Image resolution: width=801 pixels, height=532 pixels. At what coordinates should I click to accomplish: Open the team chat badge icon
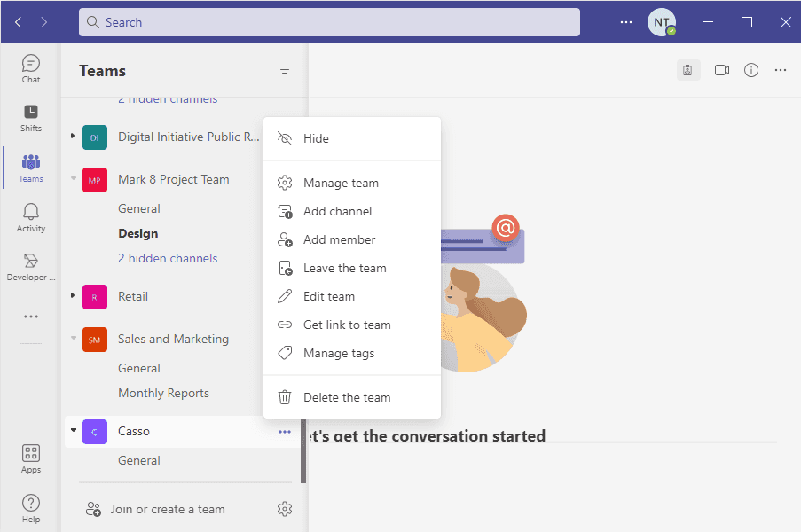688,70
